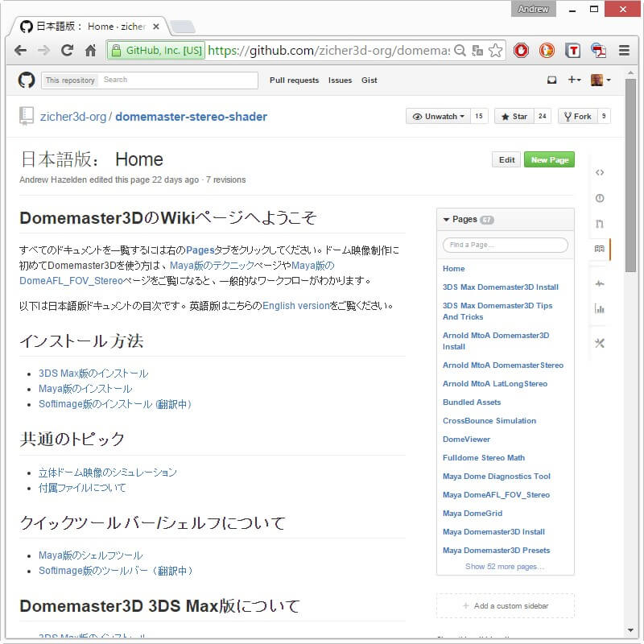The image size is (644, 644).
Task: Open Softimage版のインストール link
Action: point(115,404)
